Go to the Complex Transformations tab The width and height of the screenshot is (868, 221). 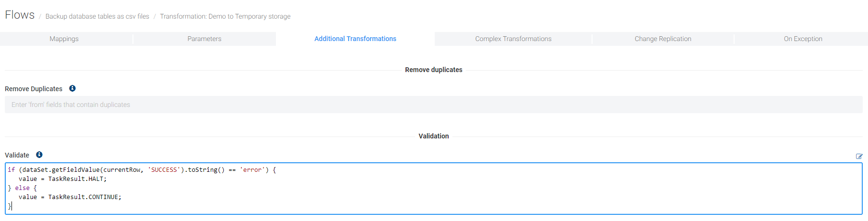tap(513, 39)
